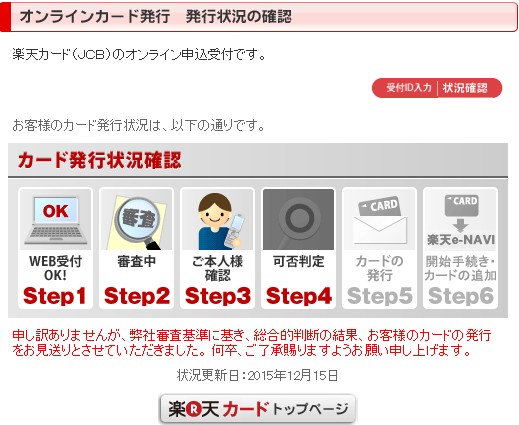Screen dimensions: 519x425
Task: Click the grey Step5 label
Action: pyautogui.click(x=380, y=296)
